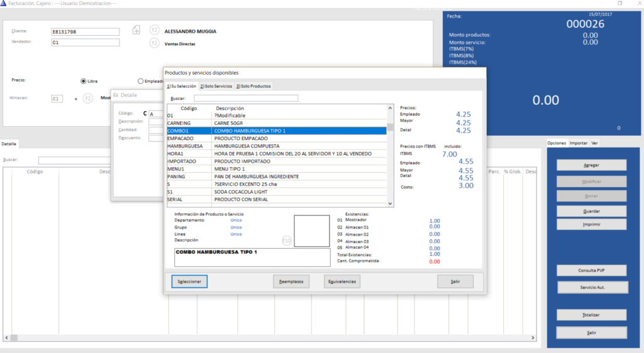Open Equivalencias for the selected product

point(341,281)
